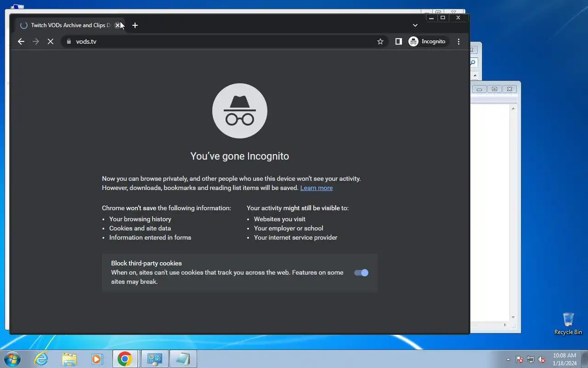Click the network tray icon
Viewport: 588px width, 368px height.
531,359
